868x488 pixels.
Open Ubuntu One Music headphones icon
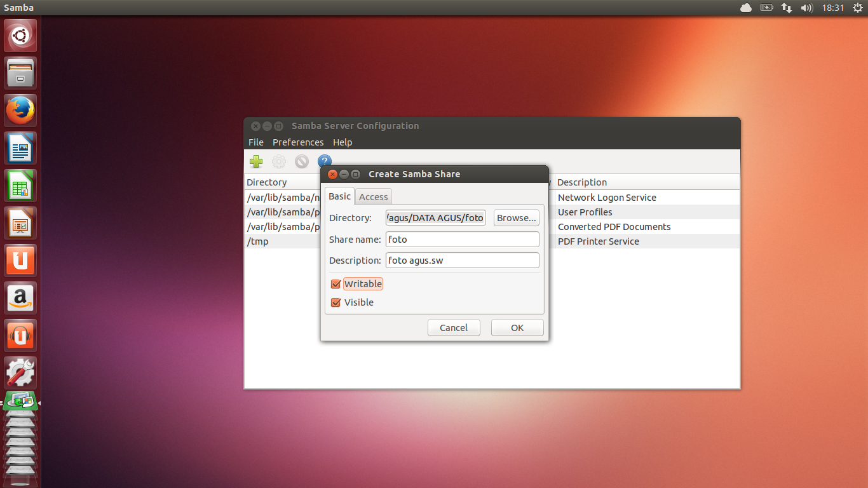pyautogui.click(x=21, y=335)
